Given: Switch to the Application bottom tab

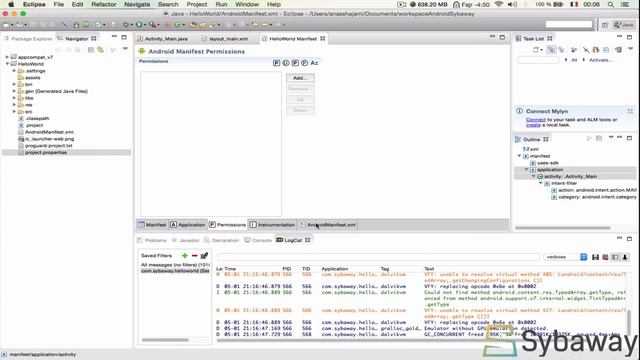Looking at the screenshot, I should tap(188, 224).
